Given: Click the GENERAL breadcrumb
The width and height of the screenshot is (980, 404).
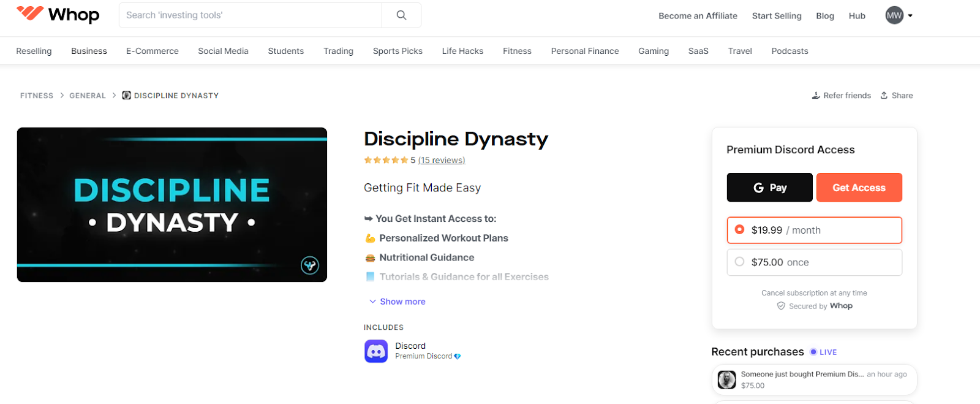Looking at the screenshot, I should [88, 96].
